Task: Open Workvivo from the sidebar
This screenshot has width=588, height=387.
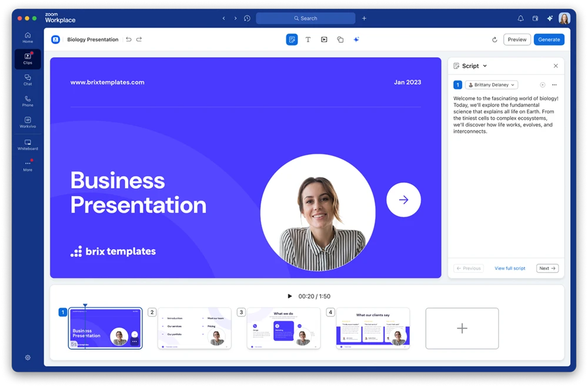Action: pos(28,122)
